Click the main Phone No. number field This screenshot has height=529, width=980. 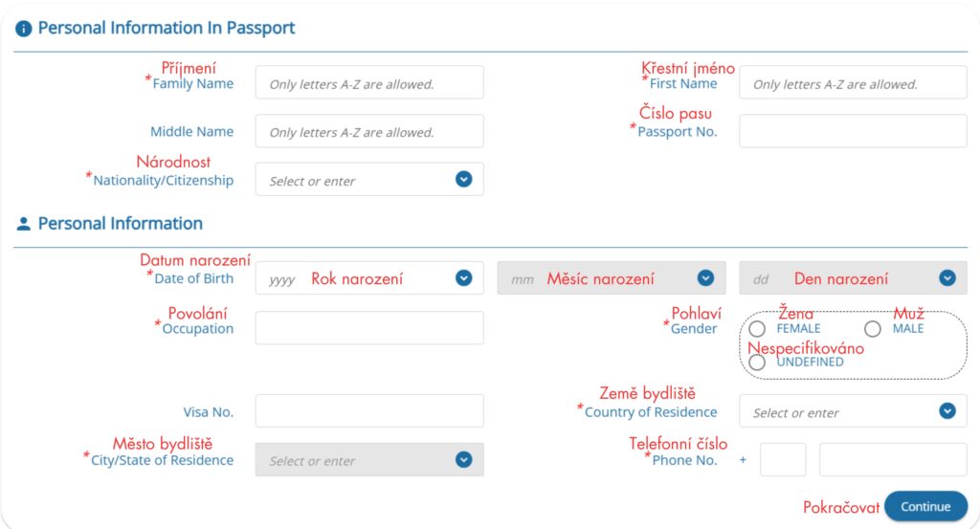pos(893,459)
